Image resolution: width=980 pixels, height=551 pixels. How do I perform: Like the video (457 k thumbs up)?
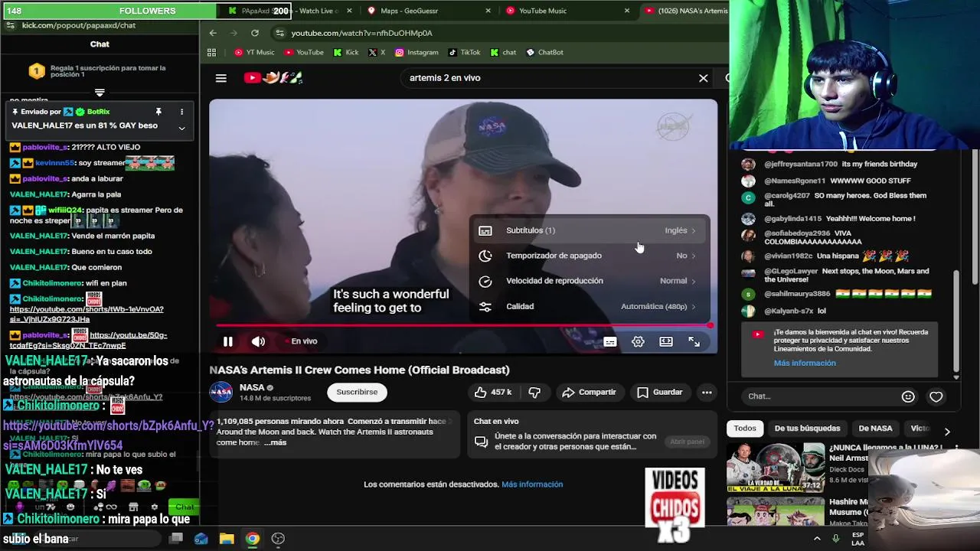click(492, 392)
